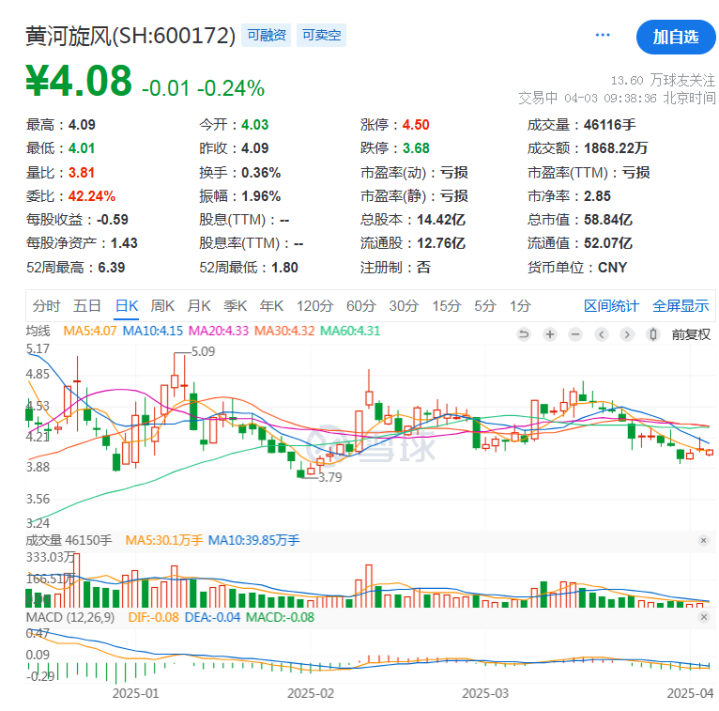Switch to the 分时 chart tab
Viewport: 719px width, 711px height.
[46, 306]
